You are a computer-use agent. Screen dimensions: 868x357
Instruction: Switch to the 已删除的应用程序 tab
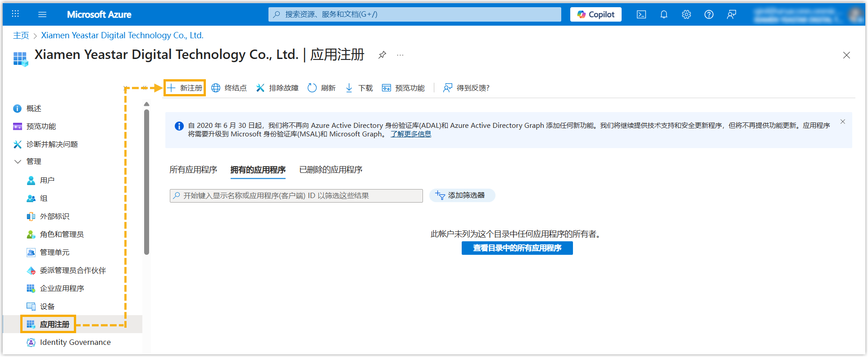tap(331, 170)
